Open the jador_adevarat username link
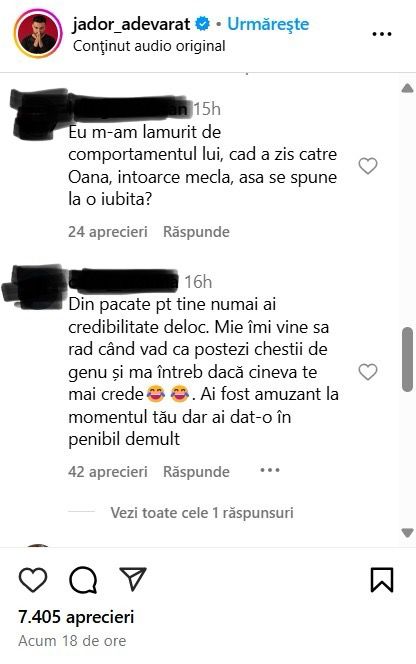Image resolution: width=416 pixels, height=664 pixels. pos(131,24)
